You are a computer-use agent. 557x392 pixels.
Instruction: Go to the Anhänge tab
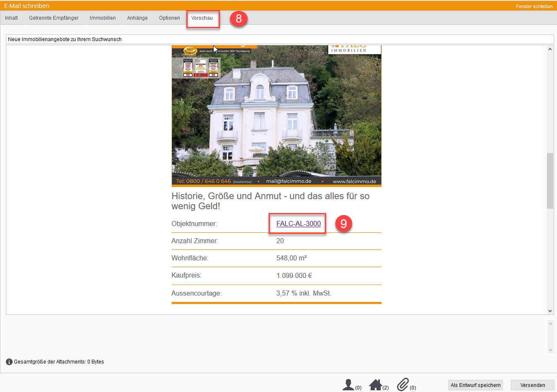click(137, 18)
